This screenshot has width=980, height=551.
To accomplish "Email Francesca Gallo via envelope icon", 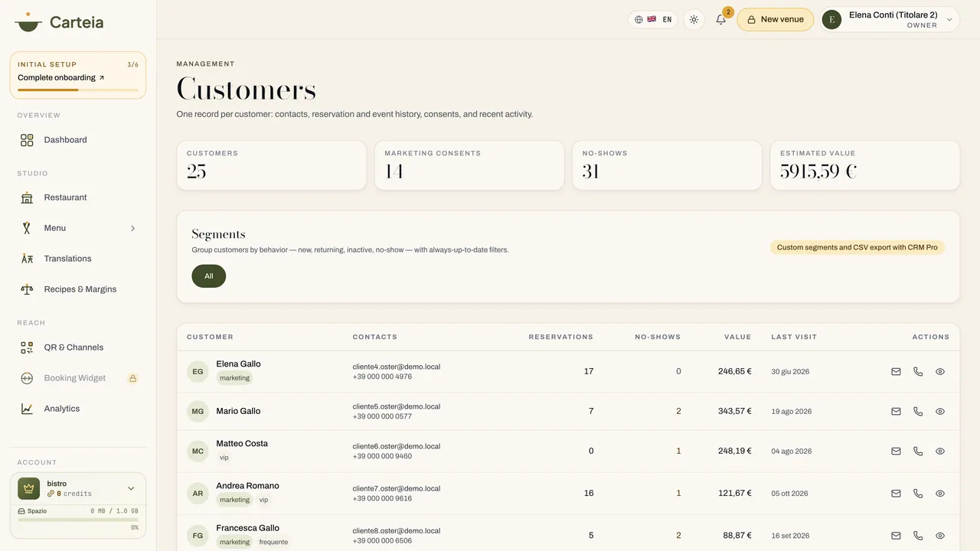I will pos(896,536).
